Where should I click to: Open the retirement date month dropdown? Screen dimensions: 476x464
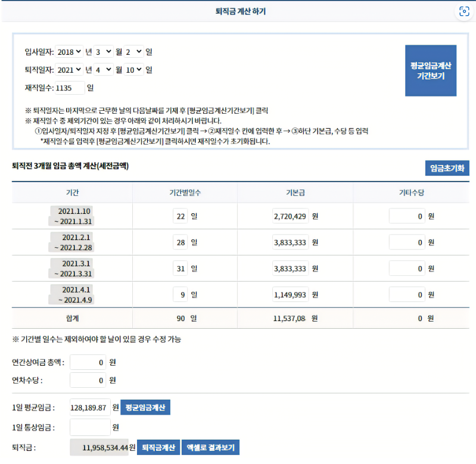tap(103, 70)
